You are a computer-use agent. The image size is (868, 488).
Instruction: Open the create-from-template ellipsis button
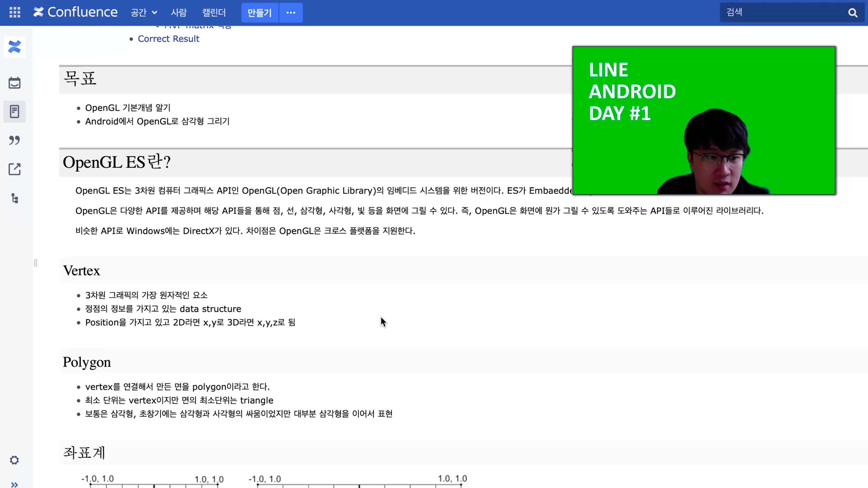click(291, 13)
